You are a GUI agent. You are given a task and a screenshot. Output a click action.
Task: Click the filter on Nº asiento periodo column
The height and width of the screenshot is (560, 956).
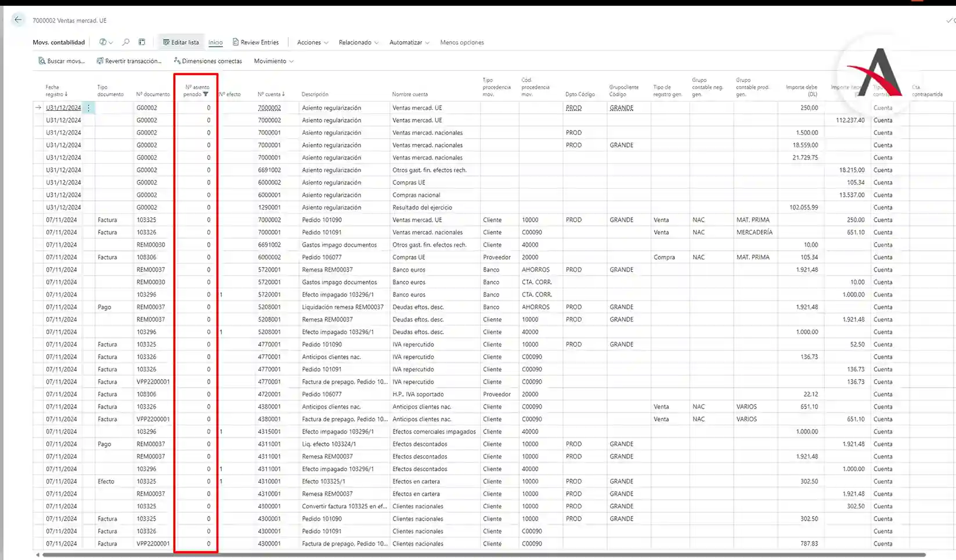click(x=205, y=94)
